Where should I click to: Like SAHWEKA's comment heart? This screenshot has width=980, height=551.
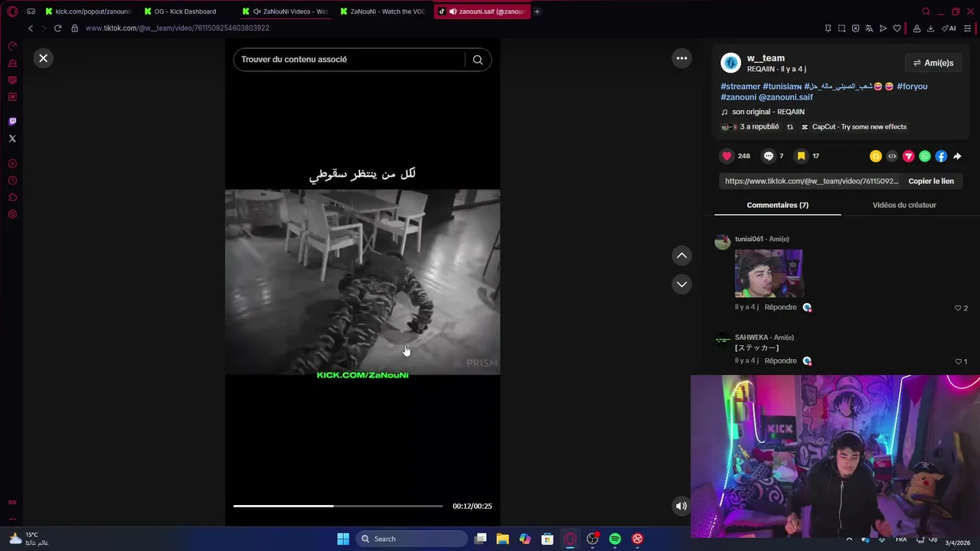(x=957, y=362)
